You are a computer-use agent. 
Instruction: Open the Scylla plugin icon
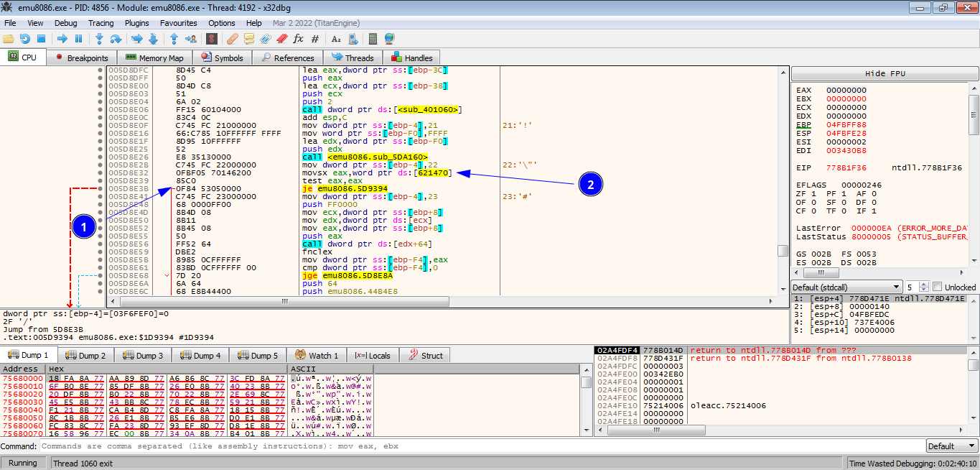pos(212,39)
